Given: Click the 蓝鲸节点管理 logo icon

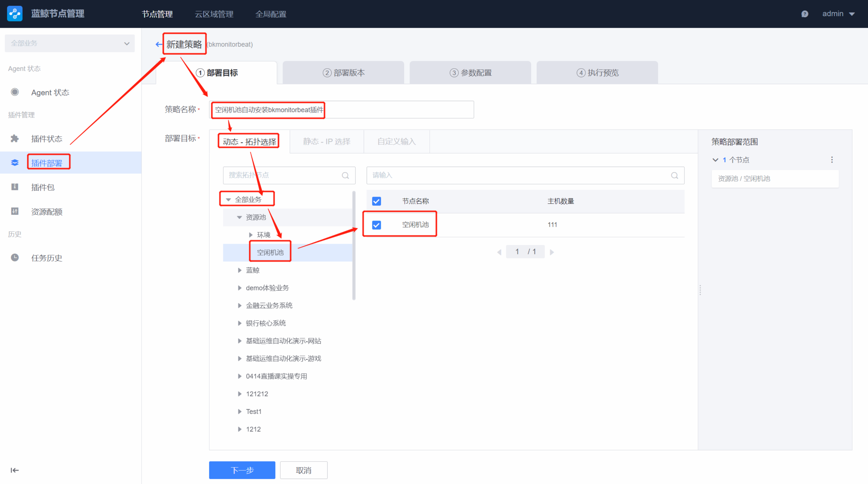Looking at the screenshot, I should [x=15, y=13].
